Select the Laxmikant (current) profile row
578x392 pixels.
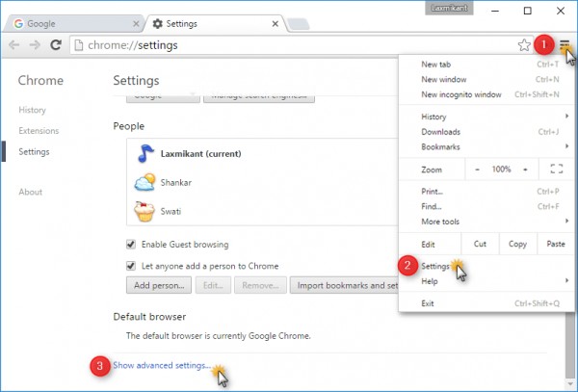point(262,153)
